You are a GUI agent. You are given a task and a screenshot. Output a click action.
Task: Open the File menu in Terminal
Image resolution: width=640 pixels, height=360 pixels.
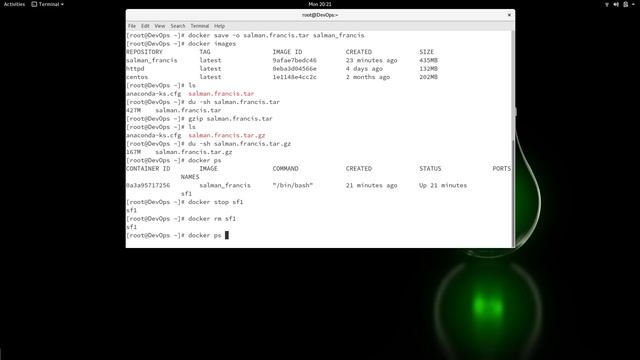[x=132, y=26]
